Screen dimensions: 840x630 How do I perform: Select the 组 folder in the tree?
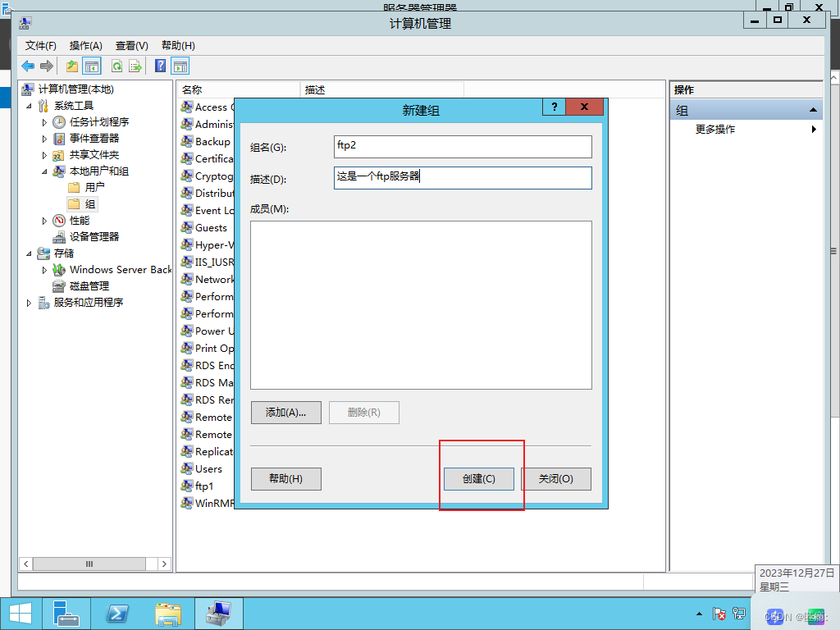tap(82, 204)
